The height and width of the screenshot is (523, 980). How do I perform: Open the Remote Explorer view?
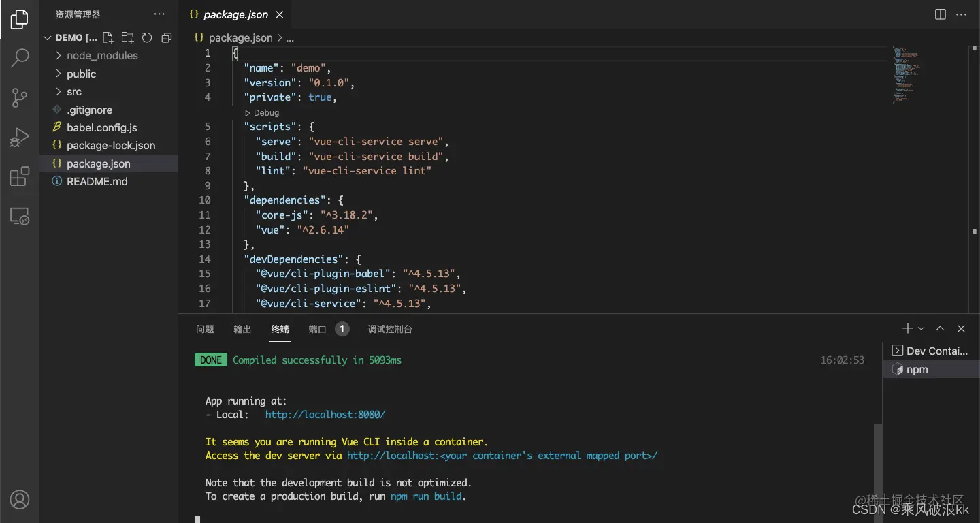(x=18, y=215)
